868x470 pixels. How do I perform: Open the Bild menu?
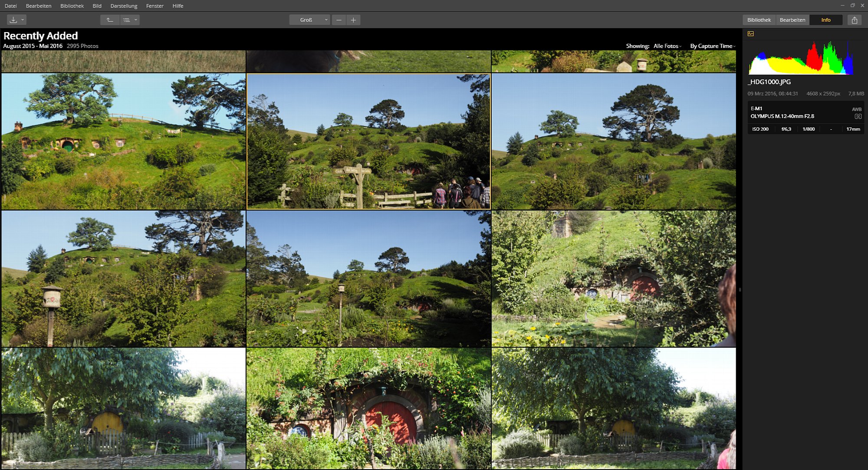pyautogui.click(x=97, y=6)
